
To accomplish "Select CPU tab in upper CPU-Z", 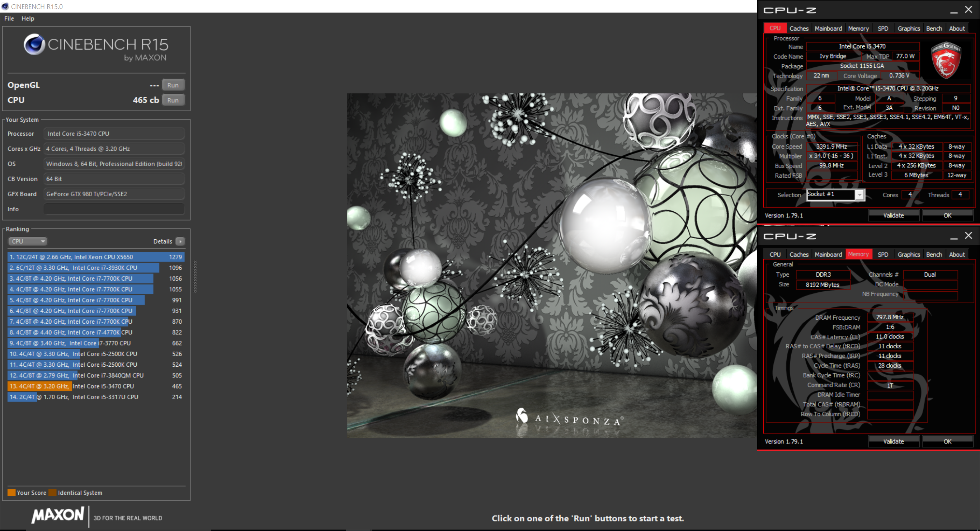I will (775, 28).
